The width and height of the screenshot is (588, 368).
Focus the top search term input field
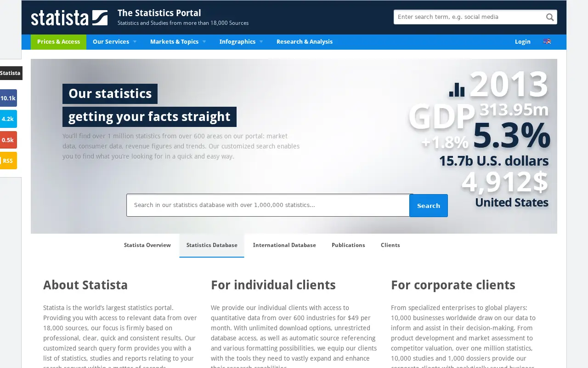[x=469, y=17]
